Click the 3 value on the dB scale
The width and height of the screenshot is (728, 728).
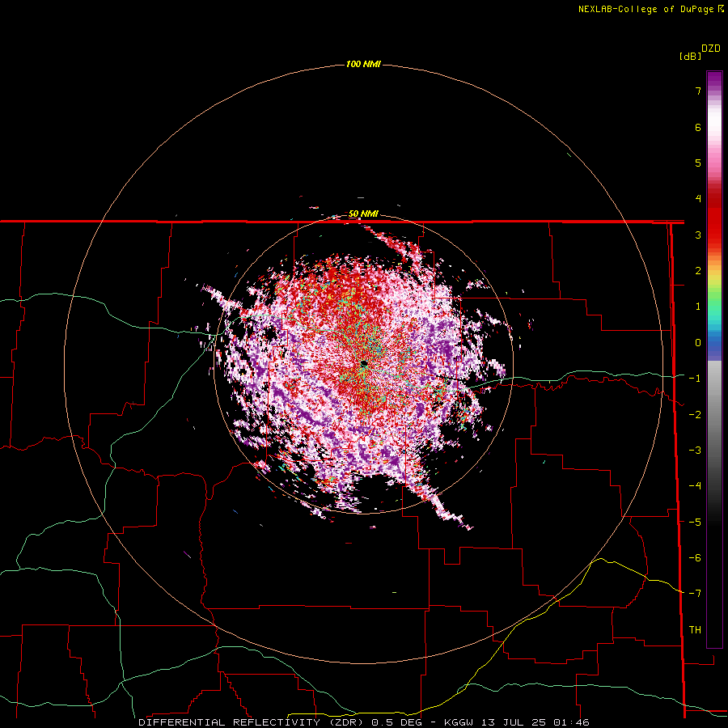coord(698,235)
